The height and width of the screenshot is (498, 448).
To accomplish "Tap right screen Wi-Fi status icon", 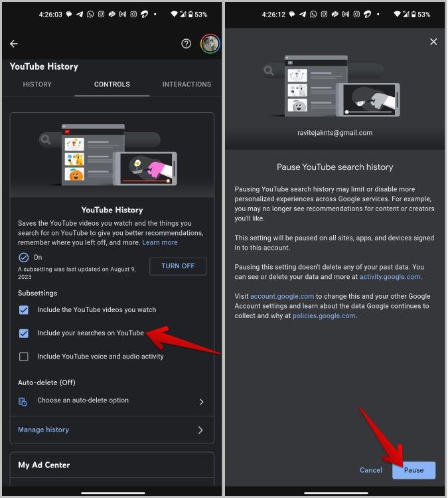I will pos(397,15).
